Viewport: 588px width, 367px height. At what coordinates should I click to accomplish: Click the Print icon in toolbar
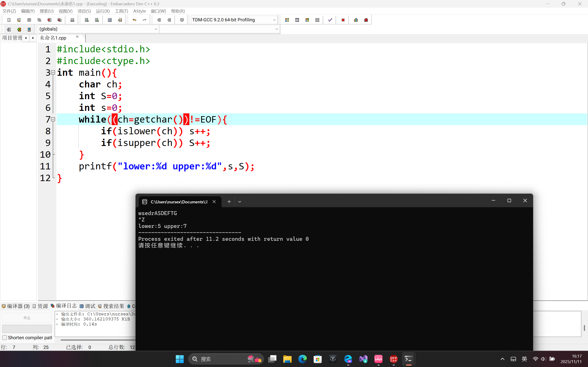72,20
